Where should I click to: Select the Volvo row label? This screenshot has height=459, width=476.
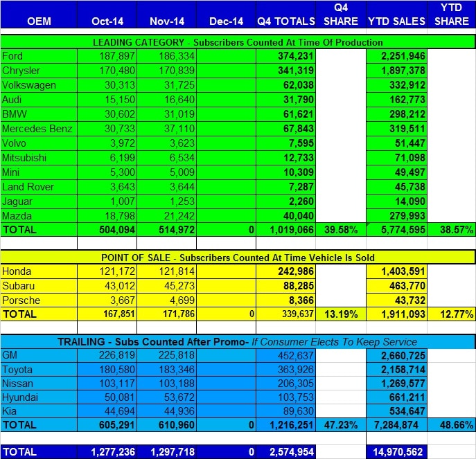click(x=39, y=143)
